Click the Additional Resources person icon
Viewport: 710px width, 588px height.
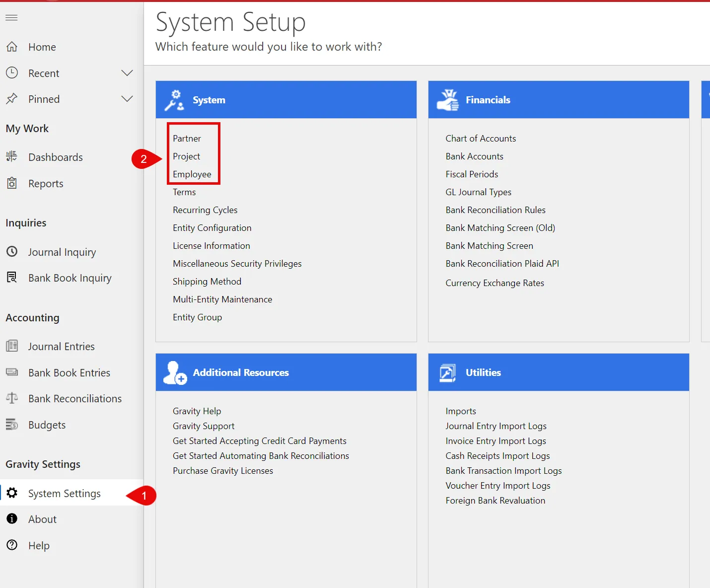click(175, 373)
